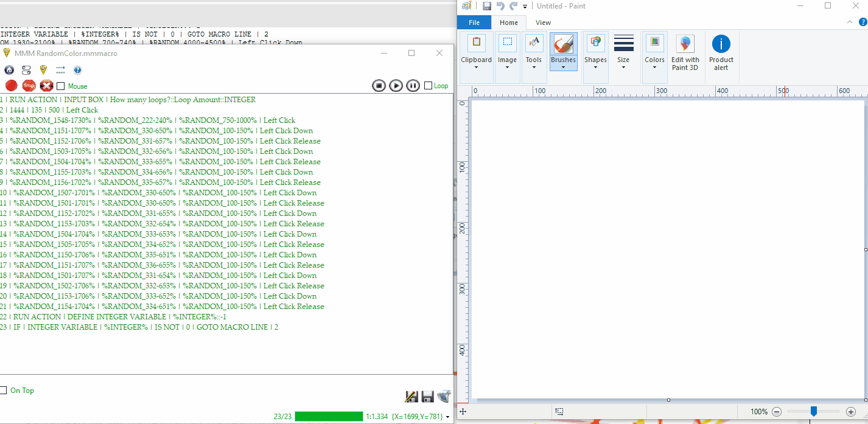The width and height of the screenshot is (868, 424).
Task: Click the Paint zoom slider handle
Action: pyautogui.click(x=813, y=412)
